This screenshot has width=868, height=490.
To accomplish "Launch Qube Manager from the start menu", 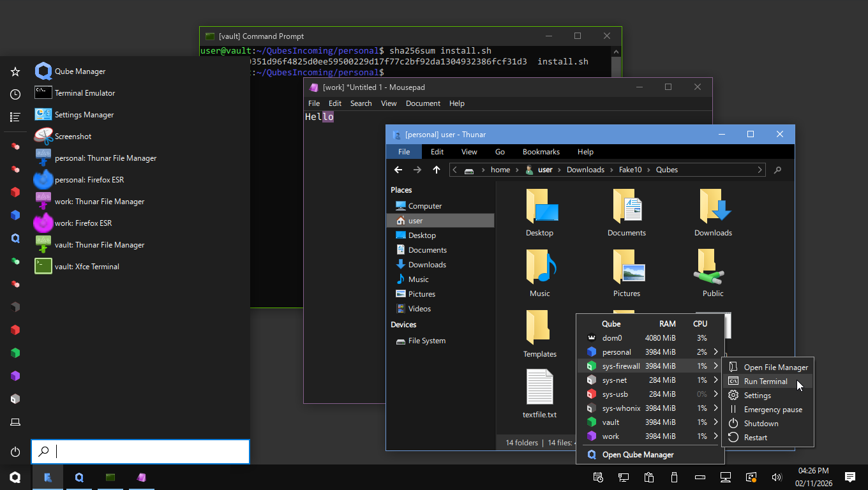I will pos(80,71).
